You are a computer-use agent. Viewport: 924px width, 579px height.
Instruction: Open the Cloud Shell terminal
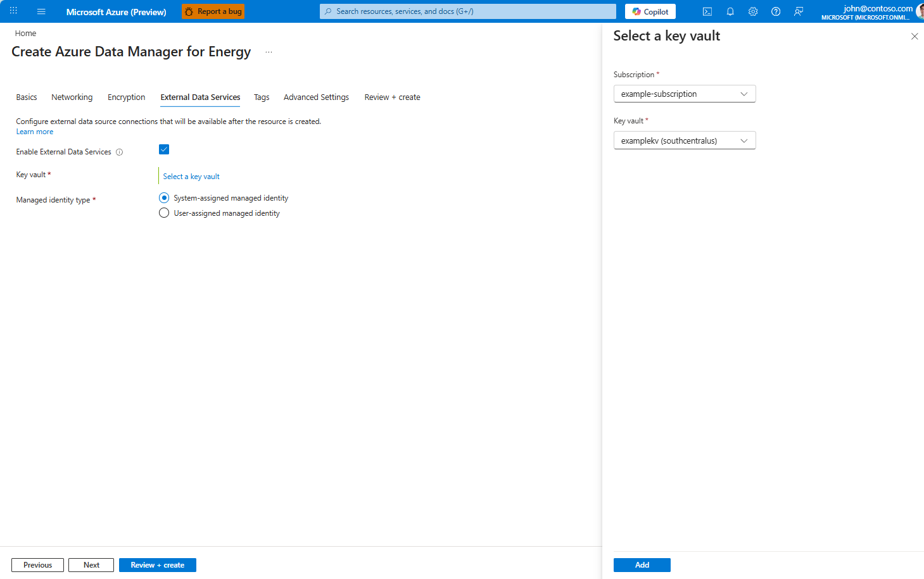(x=707, y=11)
